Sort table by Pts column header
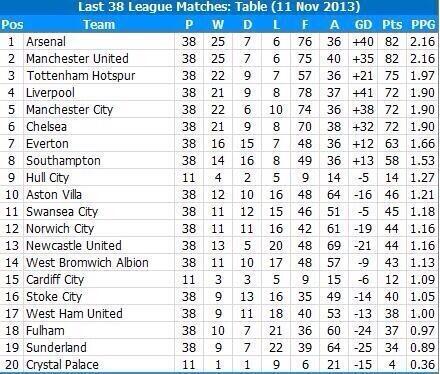This screenshot has width=440, height=374. (x=392, y=25)
